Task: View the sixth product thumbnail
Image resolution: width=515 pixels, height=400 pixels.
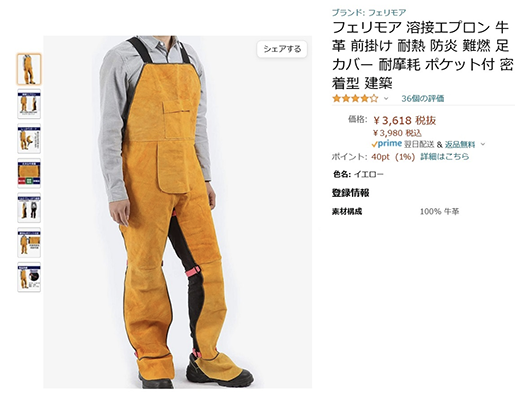Action: 29,242
